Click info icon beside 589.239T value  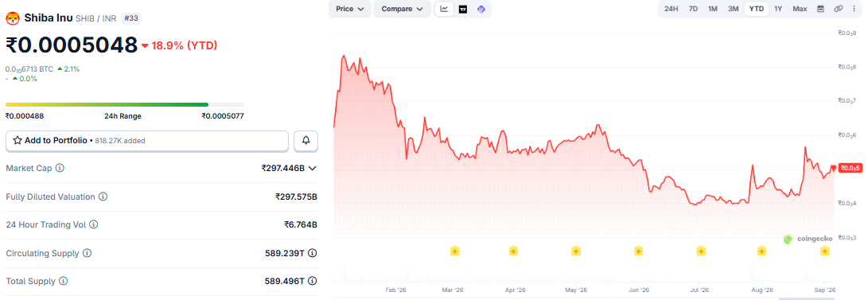pyautogui.click(x=312, y=253)
